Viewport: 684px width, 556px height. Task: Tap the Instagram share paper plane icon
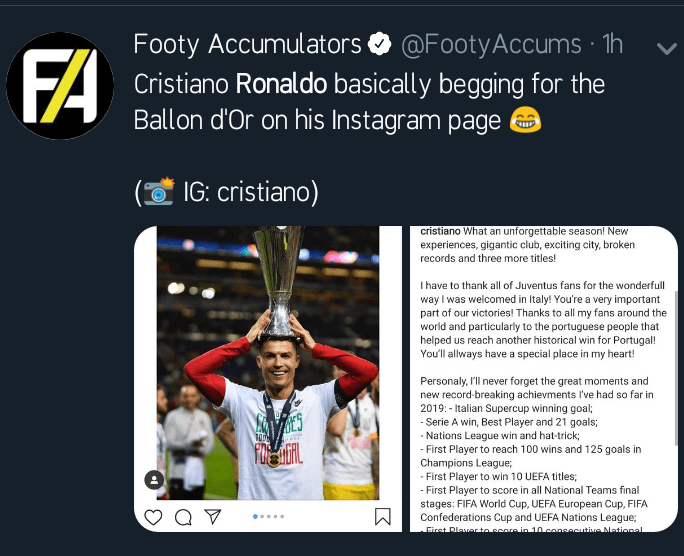212,517
